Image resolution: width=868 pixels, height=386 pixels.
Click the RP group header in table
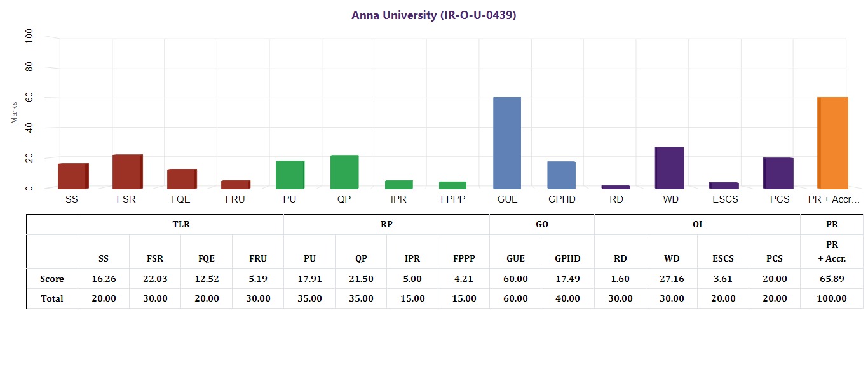(386, 224)
